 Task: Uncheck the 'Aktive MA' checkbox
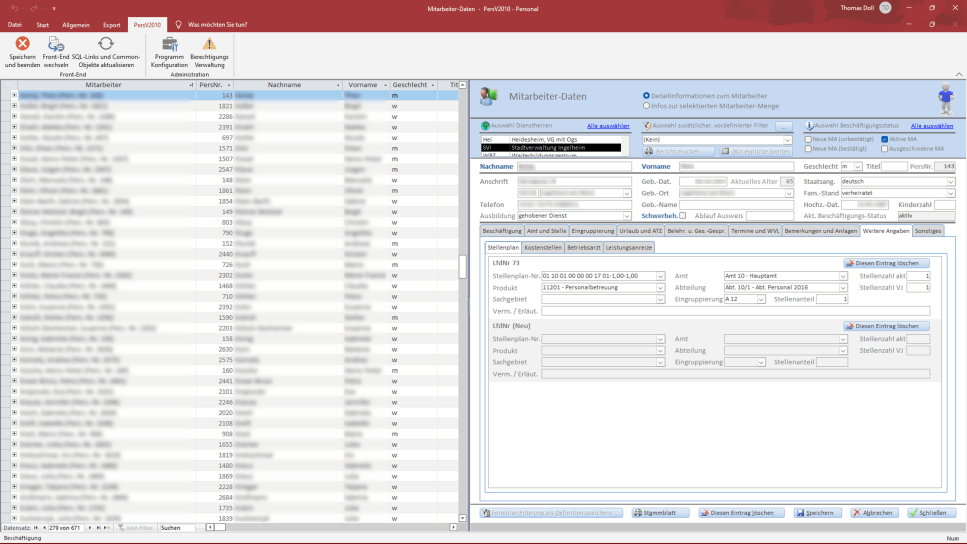point(884,139)
